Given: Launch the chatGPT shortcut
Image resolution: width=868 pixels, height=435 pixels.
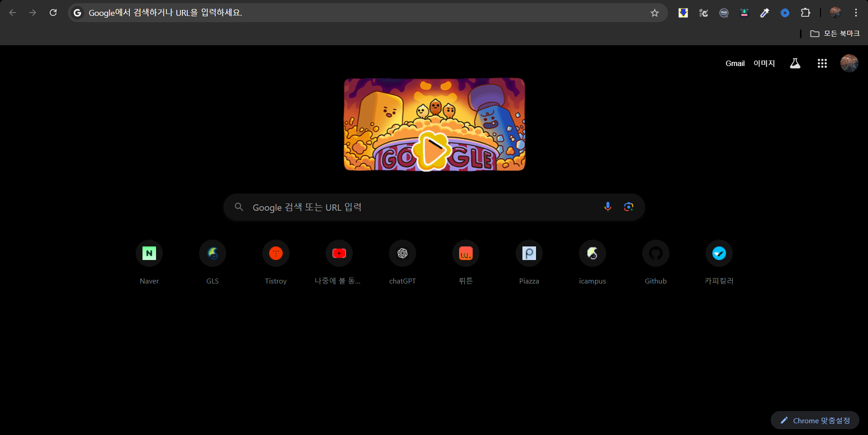Looking at the screenshot, I should (x=402, y=253).
